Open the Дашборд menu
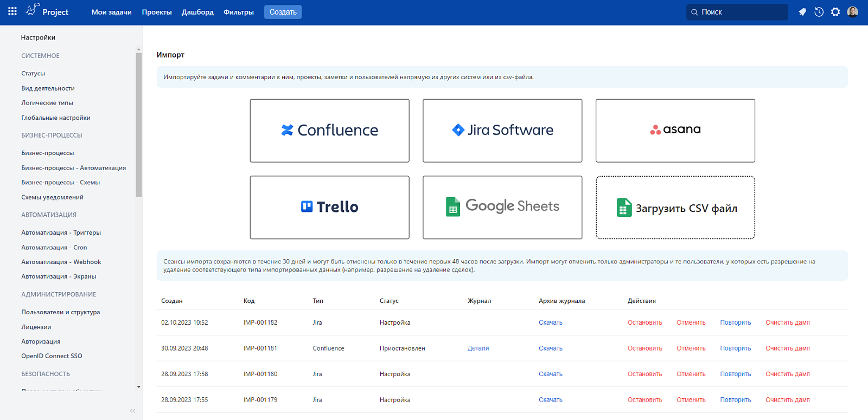The image size is (868, 420). click(197, 12)
